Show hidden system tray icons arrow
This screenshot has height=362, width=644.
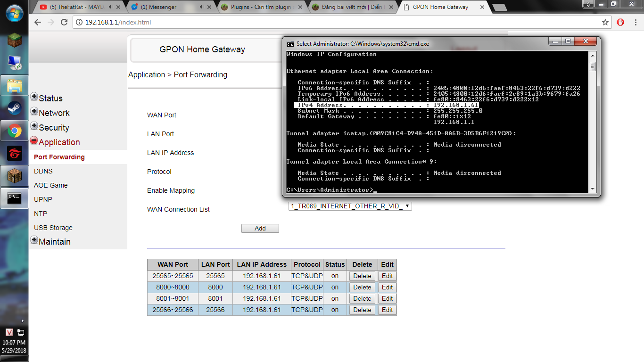click(22, 321)
